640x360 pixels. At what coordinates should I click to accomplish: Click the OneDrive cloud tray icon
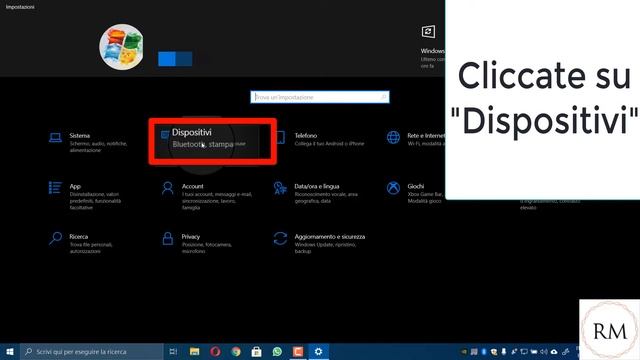click(554, 351)
